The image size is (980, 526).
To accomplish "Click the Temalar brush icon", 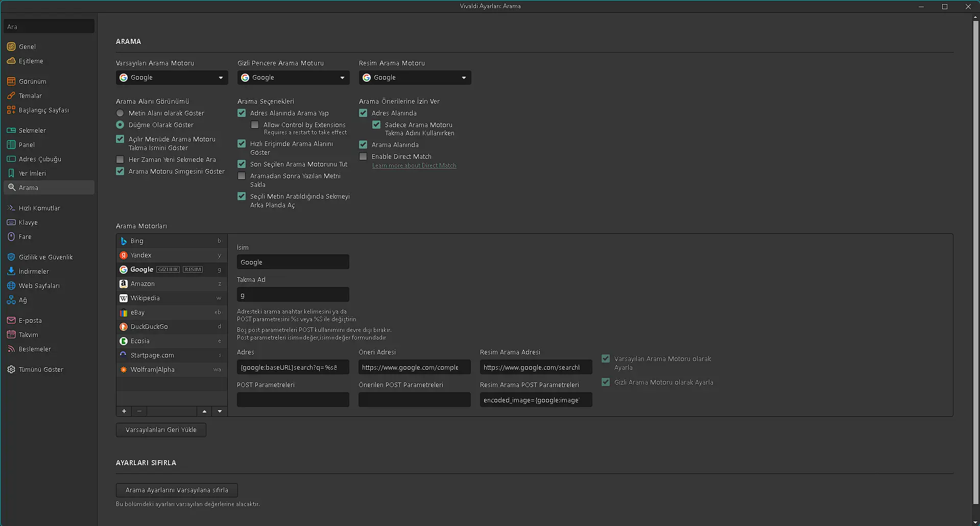I will [x=11, y=95].
